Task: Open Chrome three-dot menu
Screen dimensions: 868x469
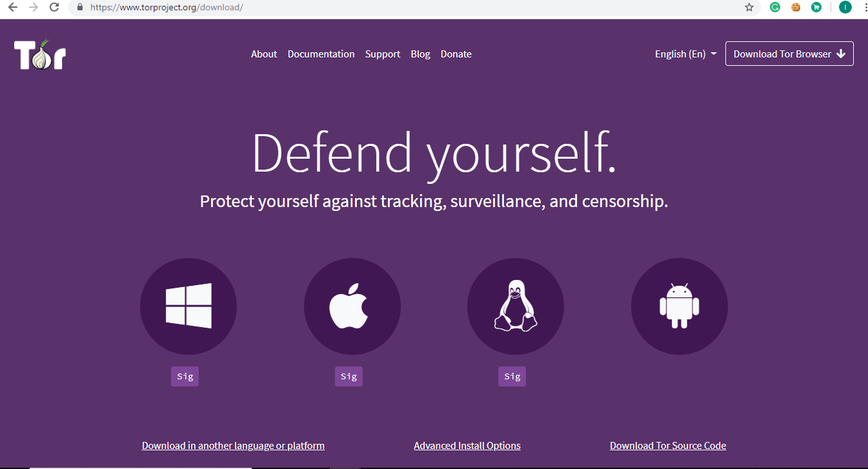Action: click(864, 8)
